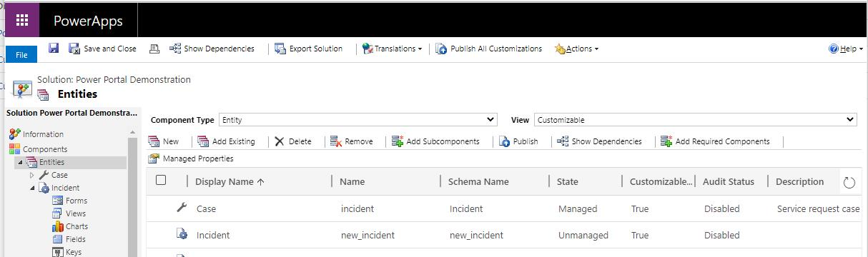868x257 pixels.
Task: Show Dependencies in the top toolbar
Action: click(x=212, y=49)
